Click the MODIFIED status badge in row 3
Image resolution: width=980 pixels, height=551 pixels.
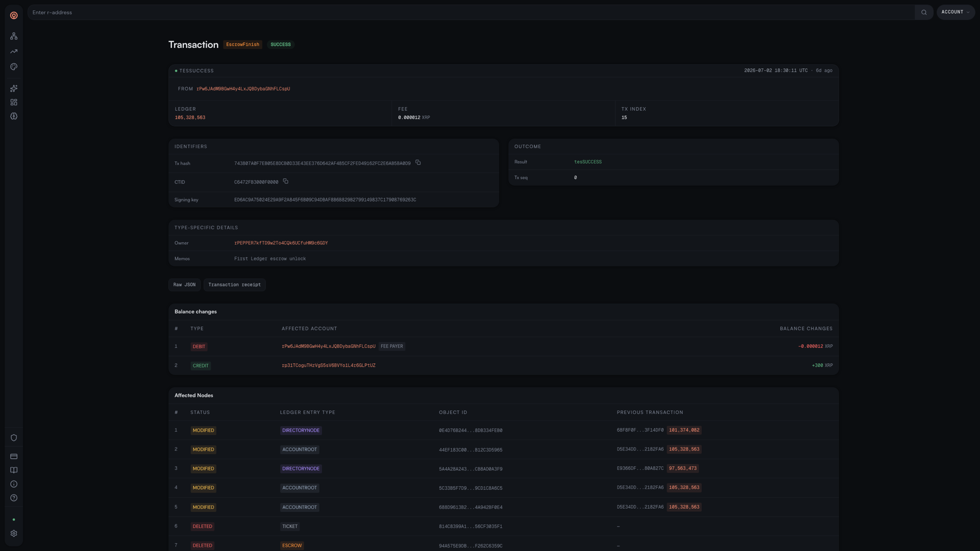[x=203, y=469]
